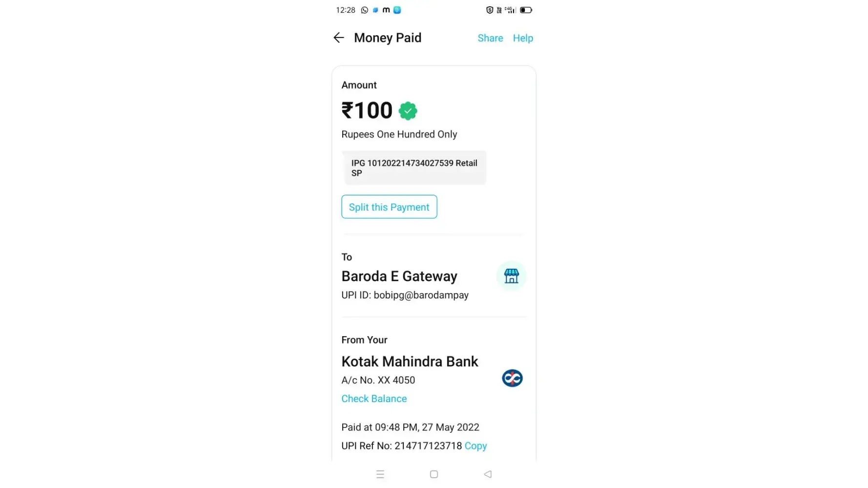This screenshot has height=488, width=868.
Task: Tap the Android back triangle button
Action: pyautogui.click(x=488, y=474)
